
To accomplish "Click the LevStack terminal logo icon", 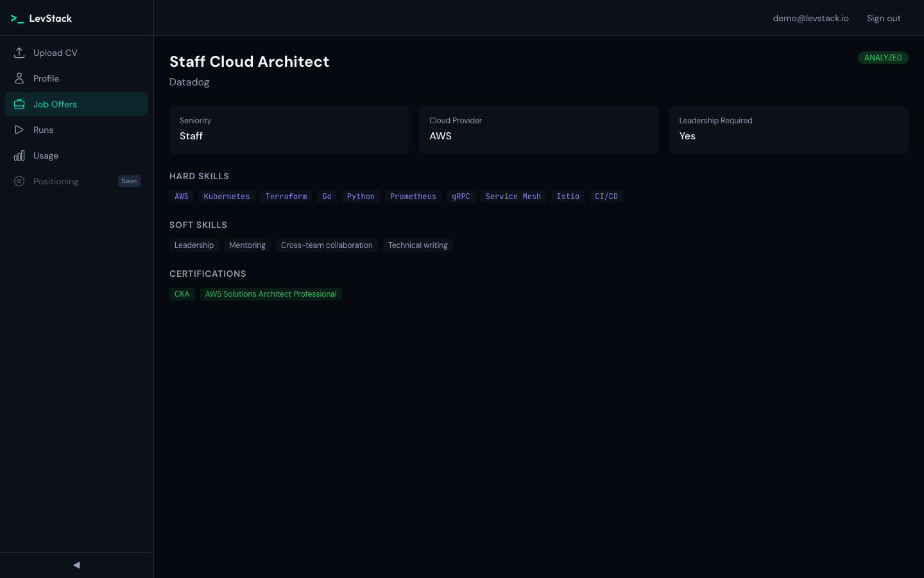I will click(x=17, y=18).
